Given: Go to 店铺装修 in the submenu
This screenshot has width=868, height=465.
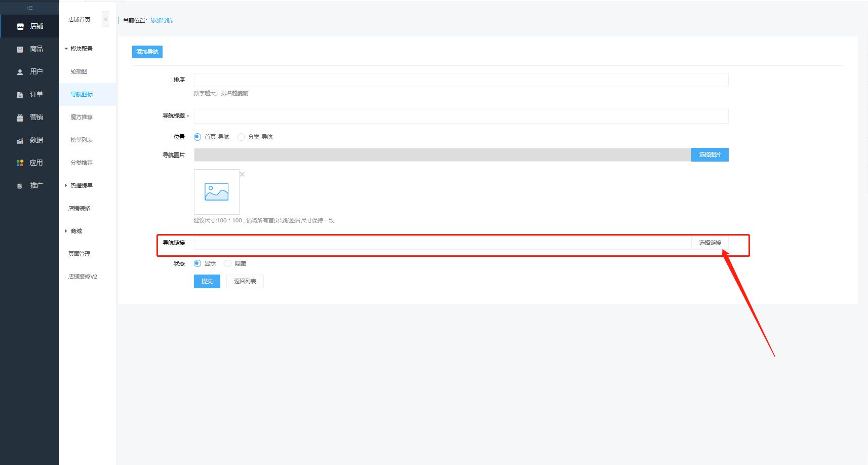Looking at the screenshot, I should coord(80,208).
